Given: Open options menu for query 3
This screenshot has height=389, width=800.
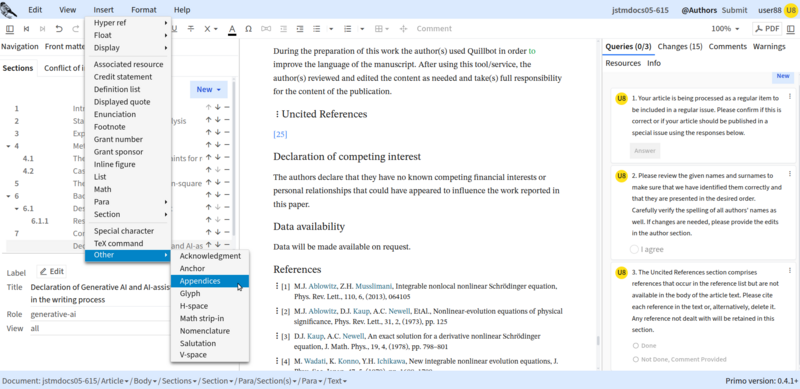Looking at the screenshot, I should [x=790, y=272].
